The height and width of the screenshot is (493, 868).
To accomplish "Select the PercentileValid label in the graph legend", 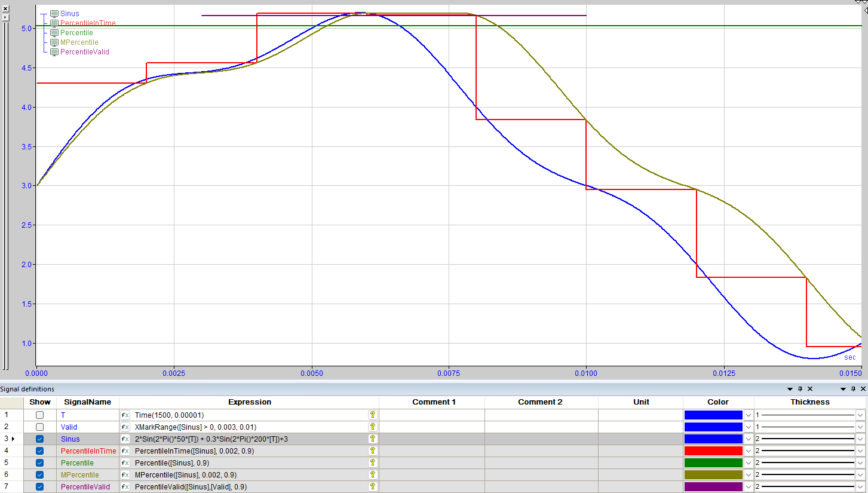I will coord(85,52).
